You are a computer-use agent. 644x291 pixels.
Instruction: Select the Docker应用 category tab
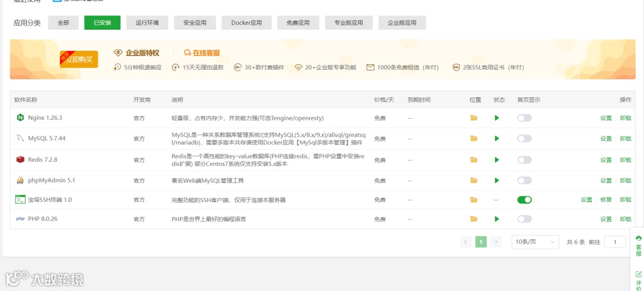(x=246, y=23)
